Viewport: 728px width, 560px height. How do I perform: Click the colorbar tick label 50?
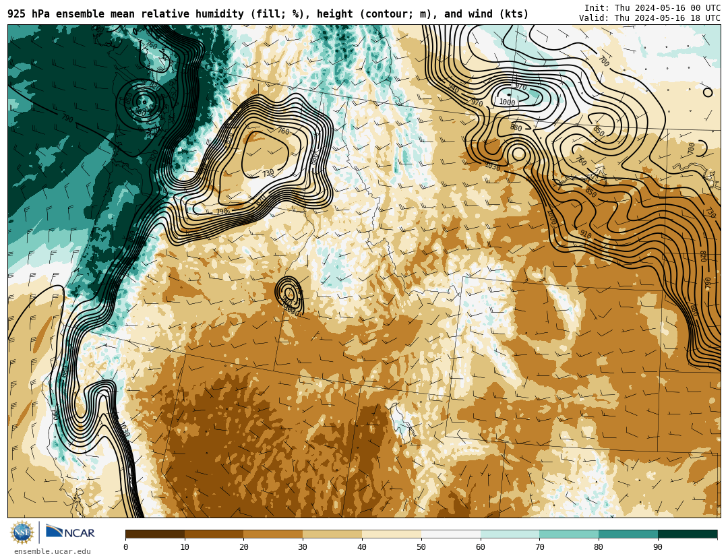click(x=421, y=547)
